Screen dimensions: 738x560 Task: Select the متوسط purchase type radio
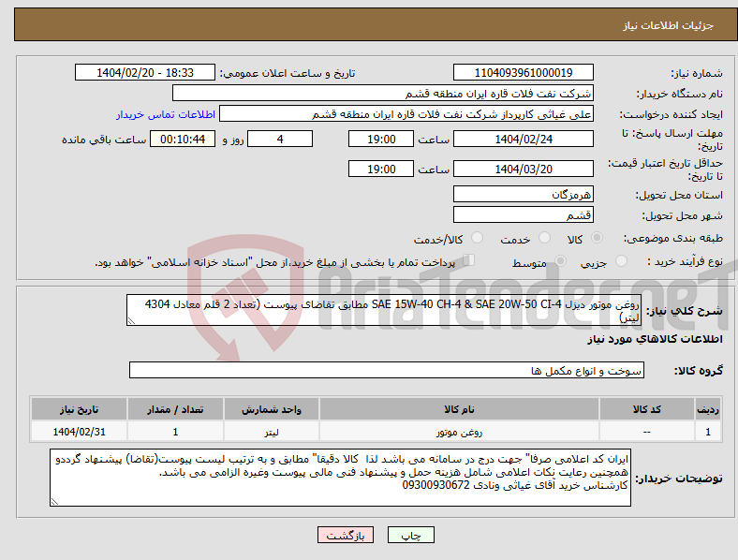pyautogui.click(x=560, y=260)
